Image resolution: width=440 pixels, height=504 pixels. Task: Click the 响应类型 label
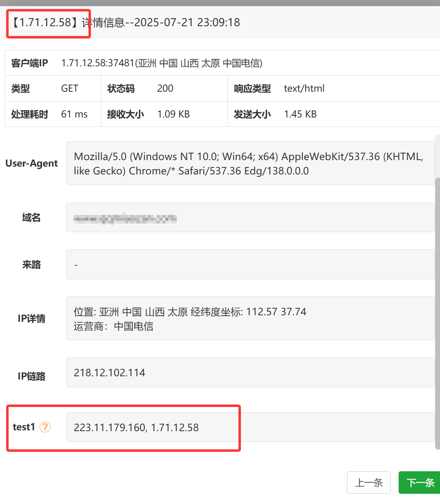252,88
